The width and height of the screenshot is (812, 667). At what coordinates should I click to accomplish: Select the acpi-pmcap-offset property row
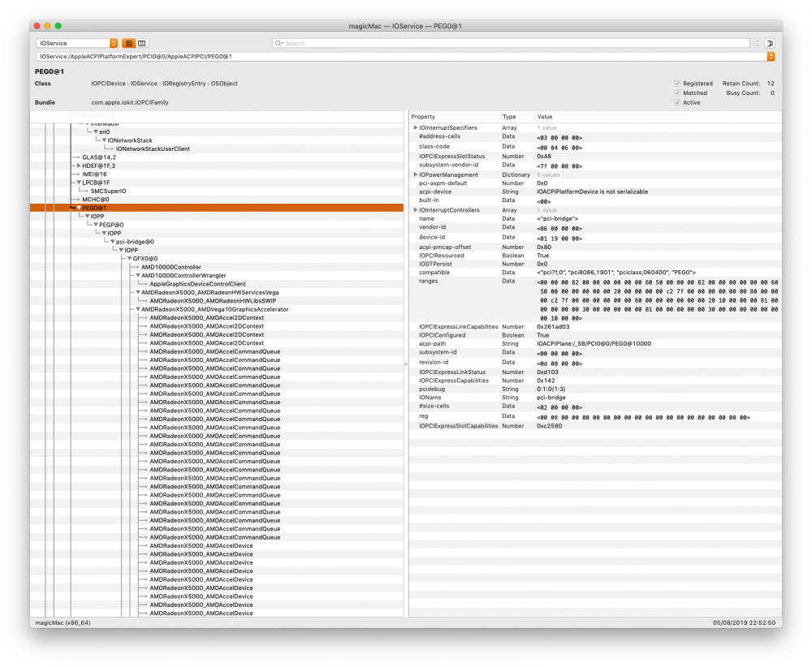(x=595, y=247)
